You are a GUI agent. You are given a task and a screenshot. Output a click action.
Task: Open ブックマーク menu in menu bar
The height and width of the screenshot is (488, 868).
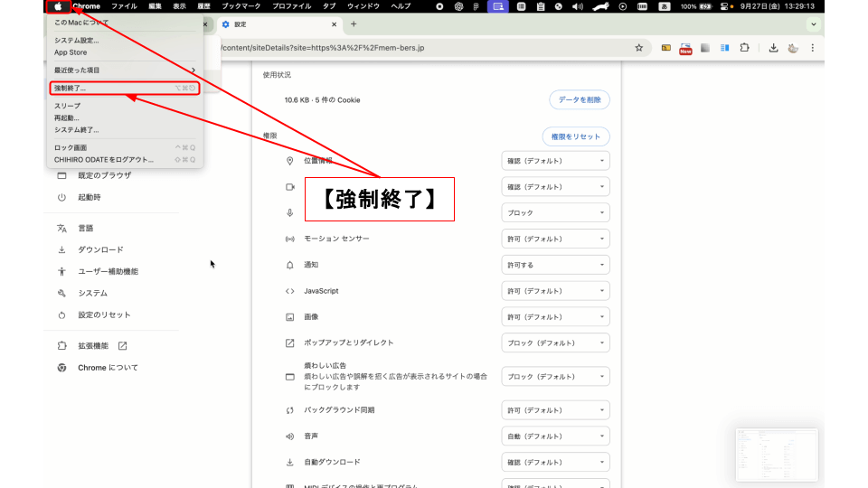point(241,6)
